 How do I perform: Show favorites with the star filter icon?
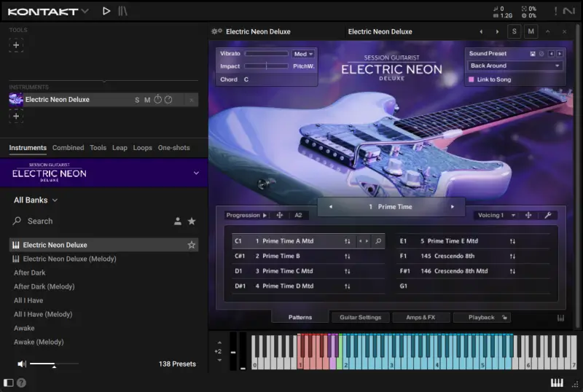[192, 222]
